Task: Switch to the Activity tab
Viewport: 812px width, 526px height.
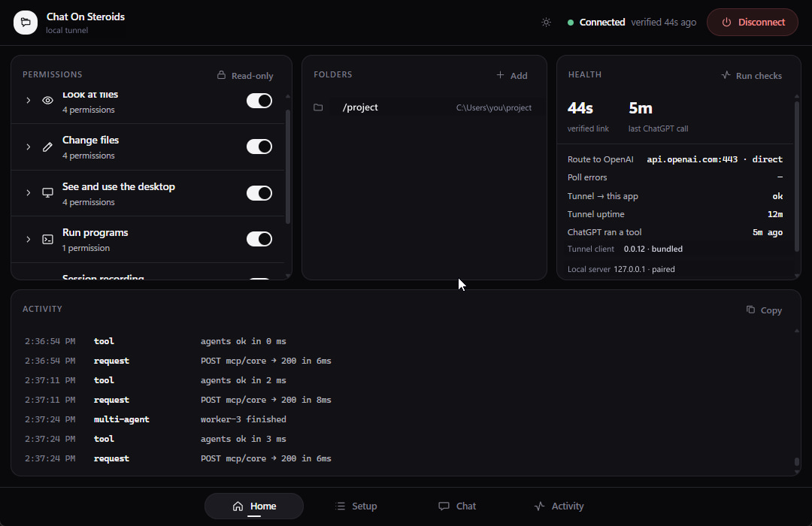Action: (x=559, y=506)
